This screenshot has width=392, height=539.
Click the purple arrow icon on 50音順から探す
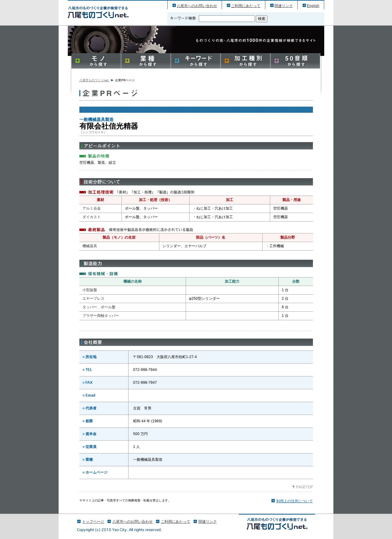(277, 61)
